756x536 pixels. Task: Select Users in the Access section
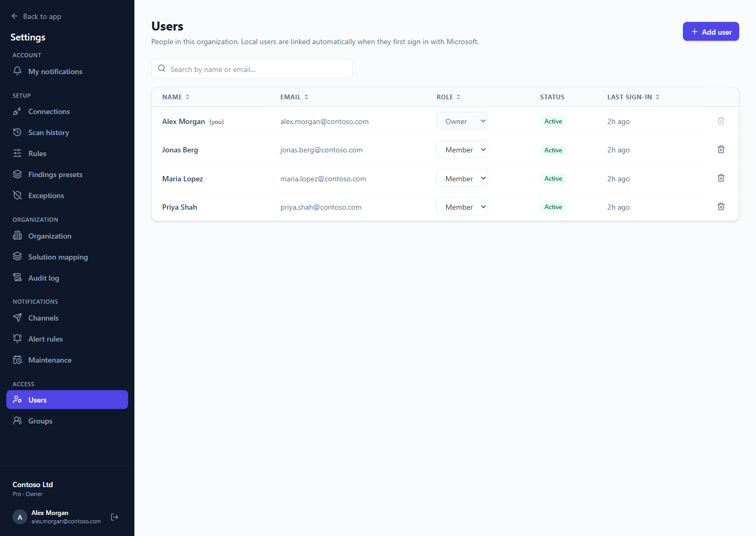pyautogui.click(x=67, y=399)
